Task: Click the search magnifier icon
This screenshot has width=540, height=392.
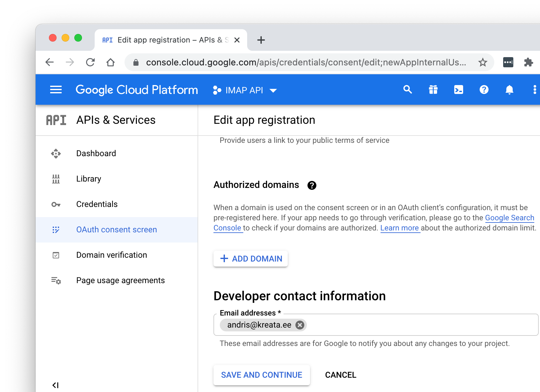Action: [x=408, y=90]
